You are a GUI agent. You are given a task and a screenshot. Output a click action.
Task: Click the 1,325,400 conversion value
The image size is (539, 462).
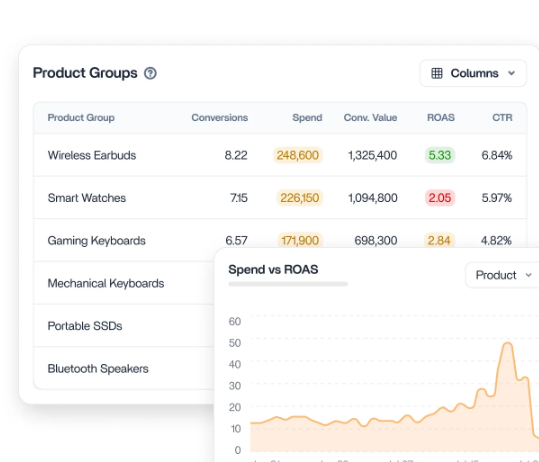373,155
